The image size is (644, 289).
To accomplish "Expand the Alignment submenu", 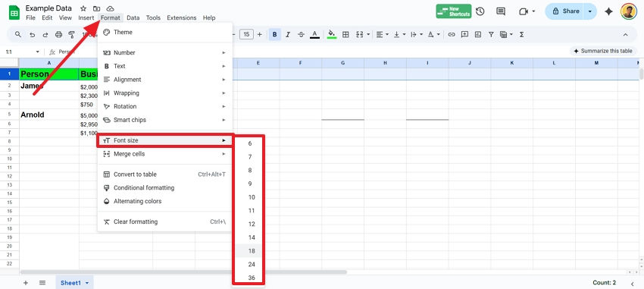I will point(165,80).
